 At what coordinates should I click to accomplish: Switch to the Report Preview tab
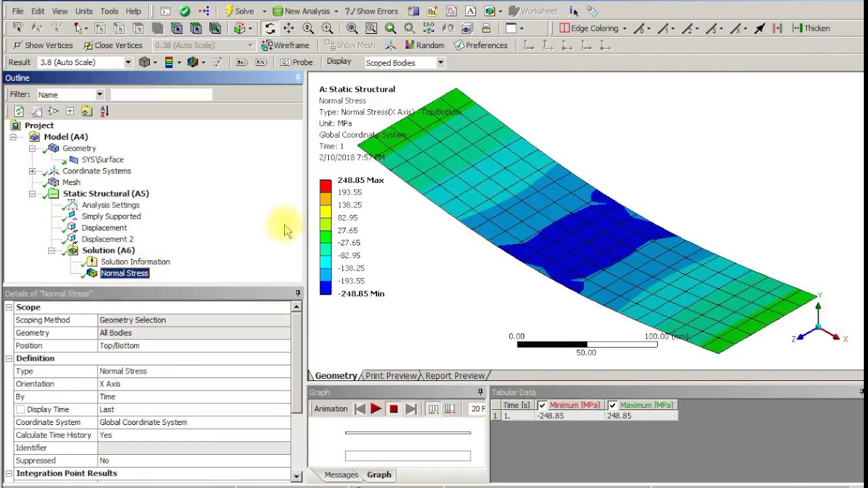pos(454,376)
